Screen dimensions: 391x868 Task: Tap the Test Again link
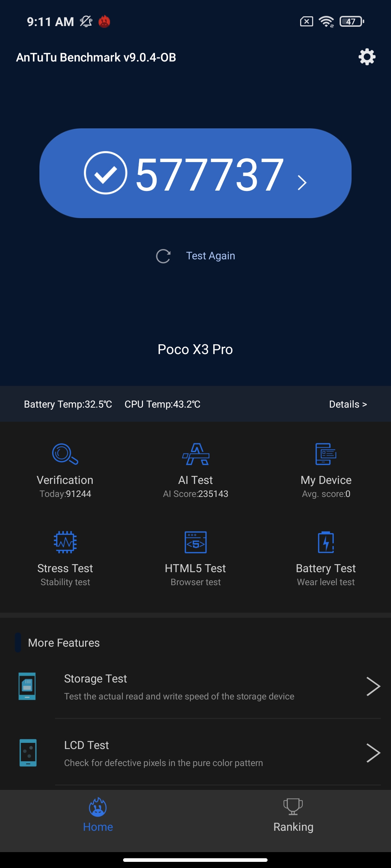click(210, 256)
